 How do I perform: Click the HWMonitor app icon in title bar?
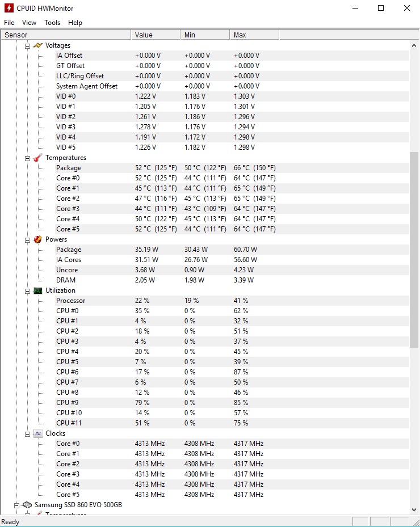9,8
